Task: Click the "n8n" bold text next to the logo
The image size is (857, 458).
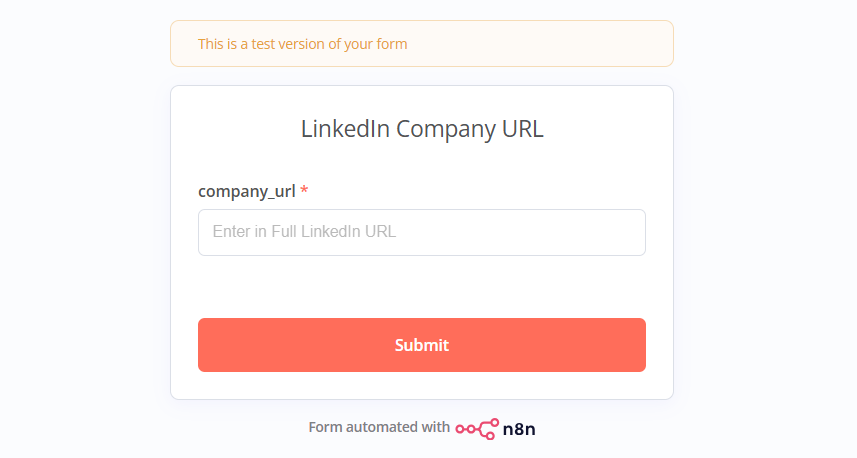Action: [519, 429]
